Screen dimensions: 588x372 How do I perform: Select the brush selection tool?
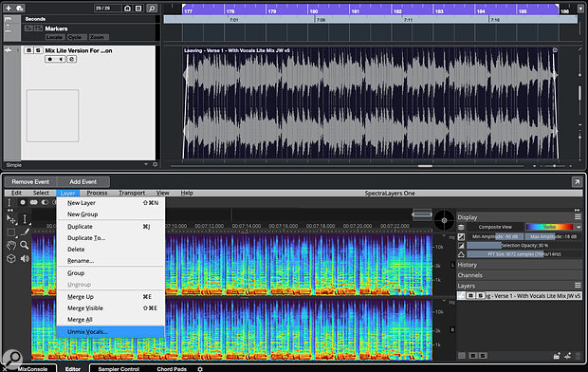click(25, 232)
